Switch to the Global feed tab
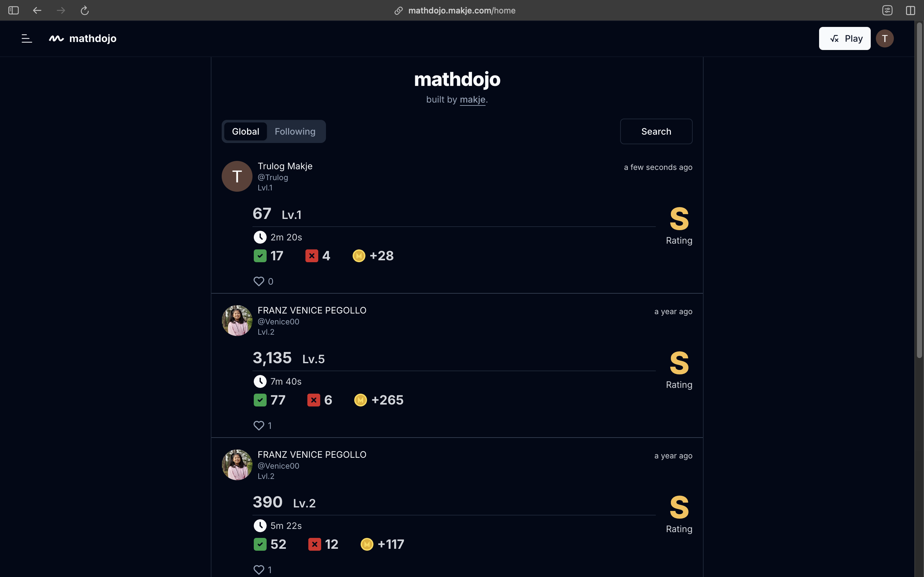924x577 pixels. click(x=245, y=132)
